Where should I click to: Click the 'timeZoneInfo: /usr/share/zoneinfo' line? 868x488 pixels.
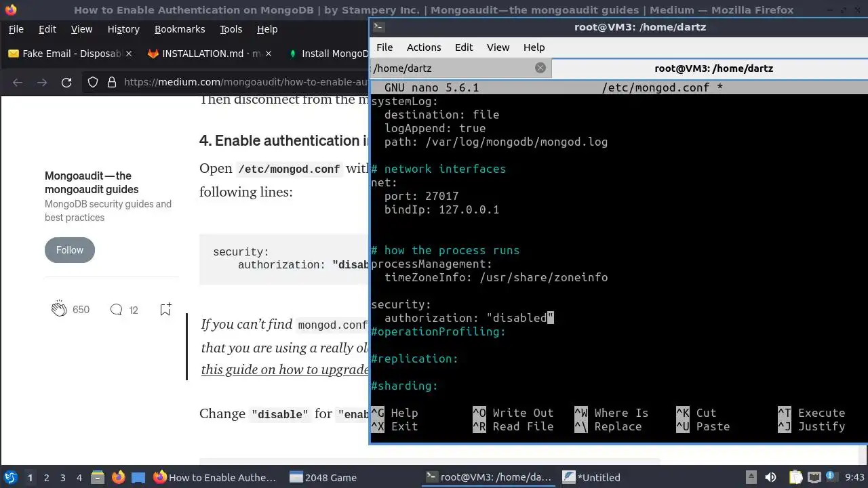click(x=496, y=277)
